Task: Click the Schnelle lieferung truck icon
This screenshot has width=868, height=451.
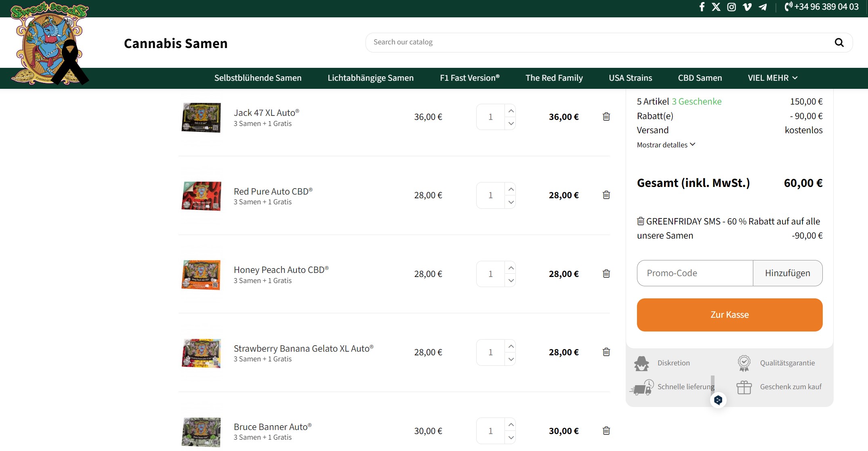Action: click(641, 387)
